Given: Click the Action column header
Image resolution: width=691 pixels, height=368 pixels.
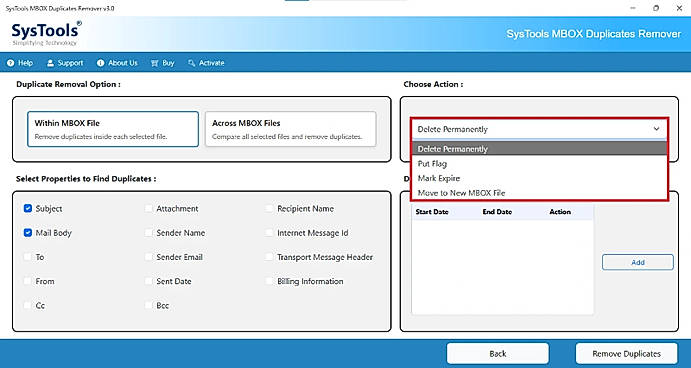Looking at the screenshot, I should 560,212.
